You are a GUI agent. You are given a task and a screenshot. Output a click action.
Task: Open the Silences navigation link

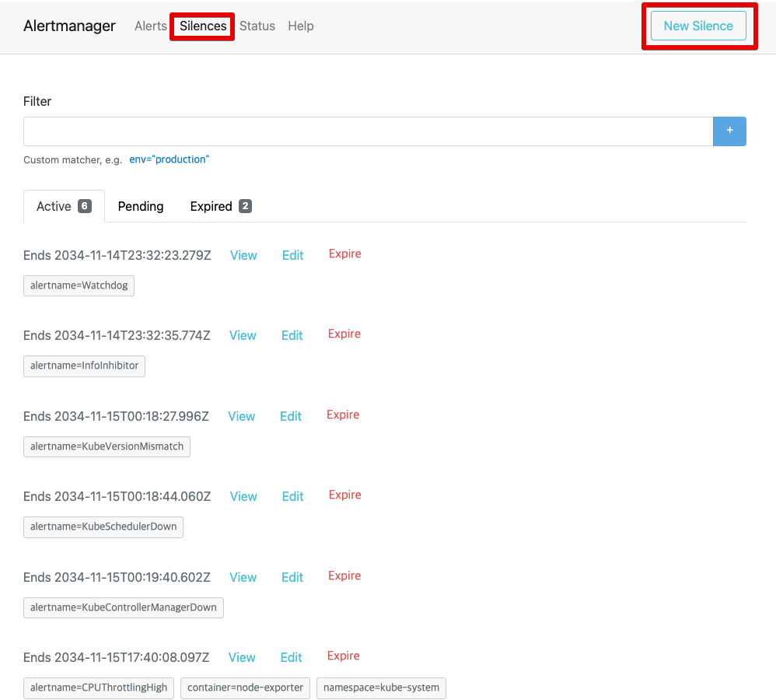(x=203, y=26)
